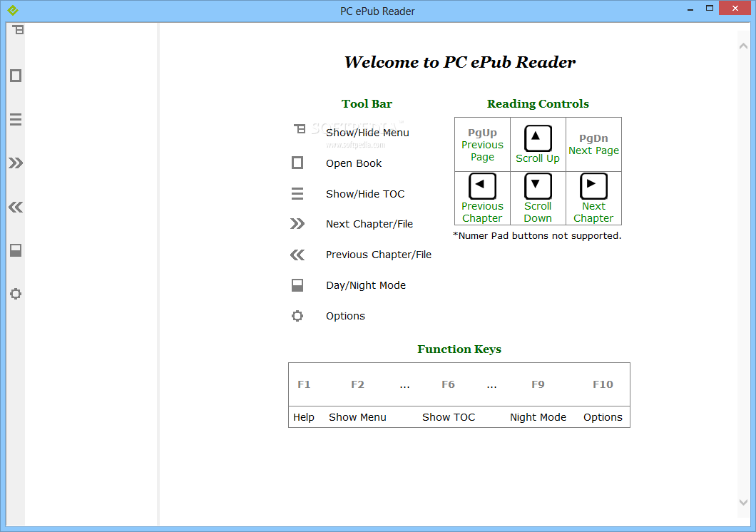Click the 'Show/Hide TOC' text label
The width and height of the screenshot is (756, 532).
tap(365, 194)
